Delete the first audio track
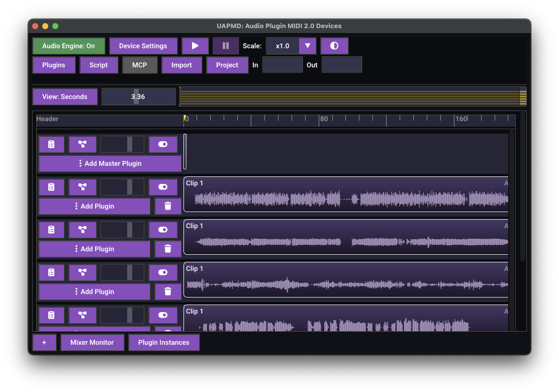This screenshot has height=392, width=559. tap(168, 206)
